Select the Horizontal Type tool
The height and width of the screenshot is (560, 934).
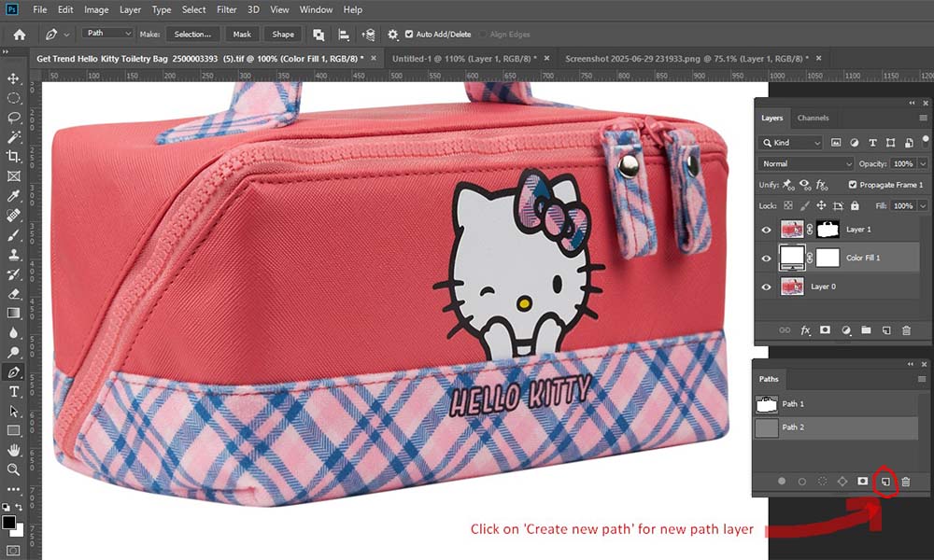tap(13, 392)
